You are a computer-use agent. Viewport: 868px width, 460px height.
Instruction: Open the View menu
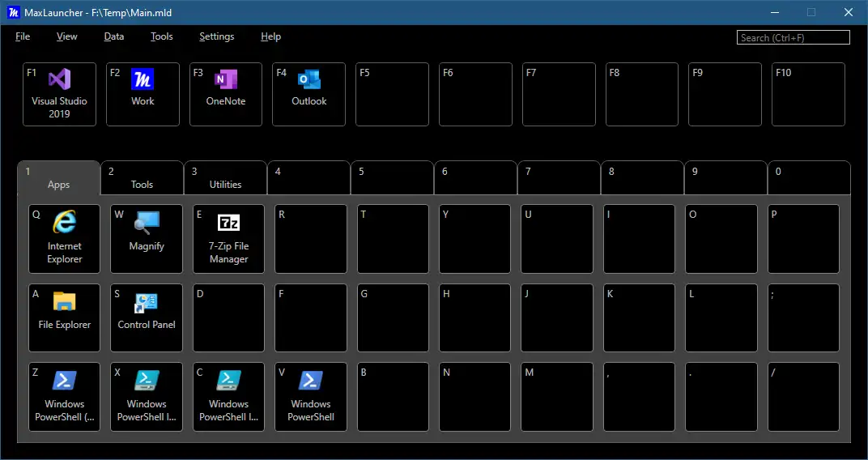click(67, 36)
